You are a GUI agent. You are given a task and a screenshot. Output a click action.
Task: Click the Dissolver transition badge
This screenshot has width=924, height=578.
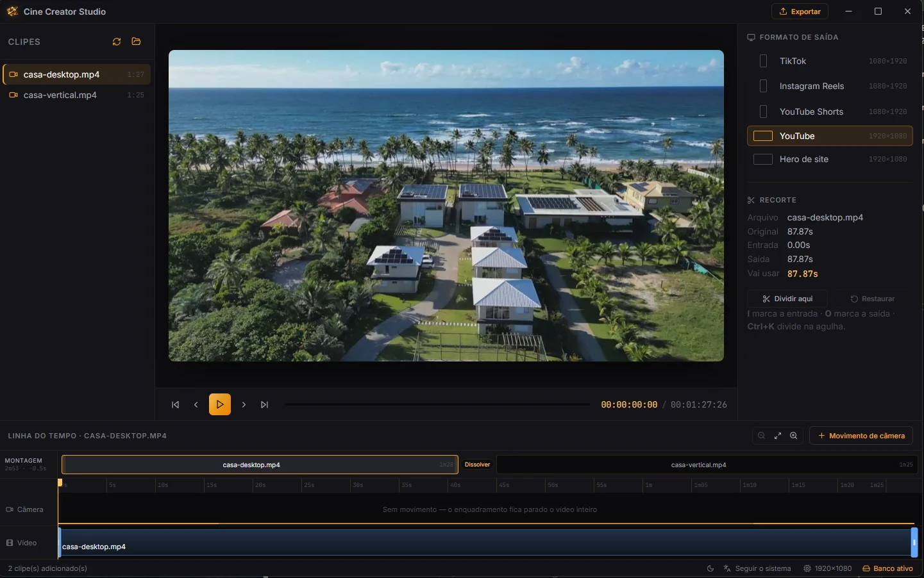477,465
